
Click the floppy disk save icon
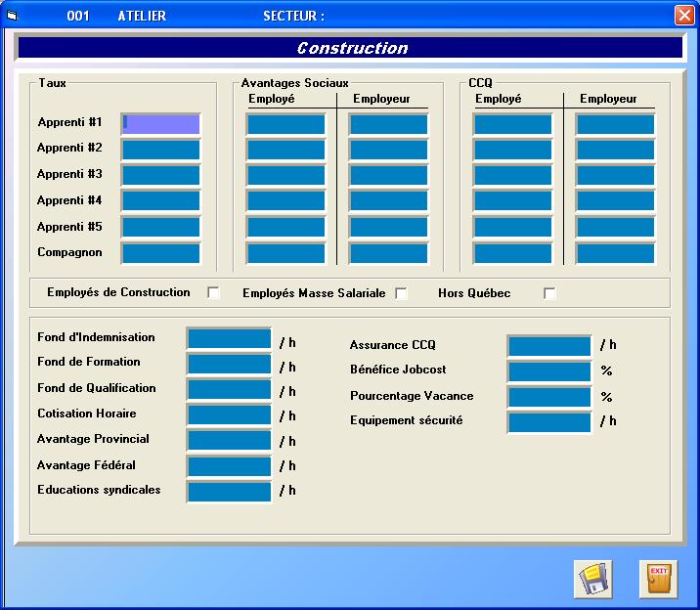coord(592,579)
